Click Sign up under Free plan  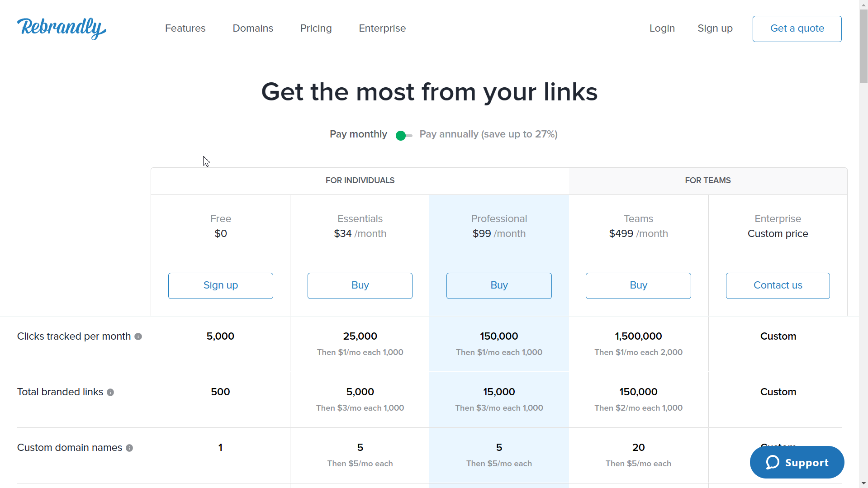221,286
